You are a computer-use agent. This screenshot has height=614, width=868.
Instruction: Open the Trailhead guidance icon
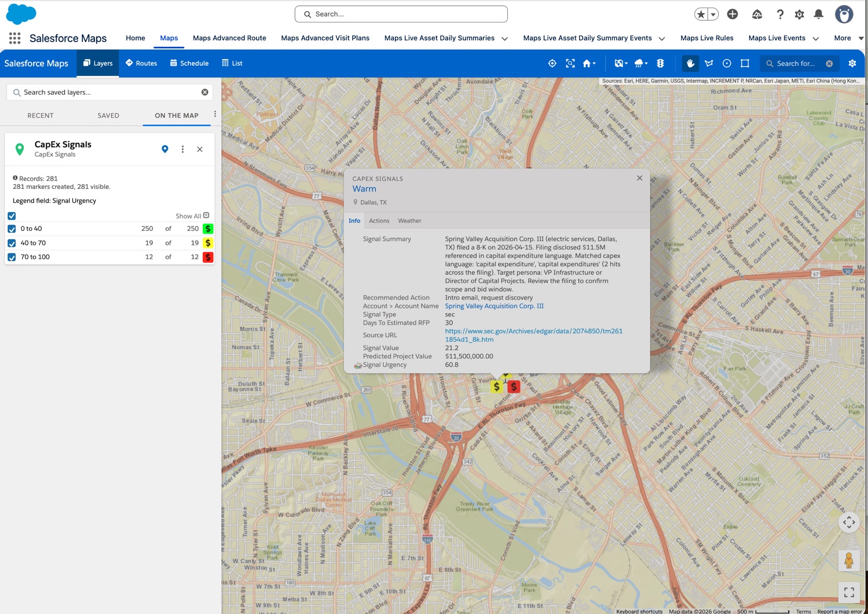pos(757,15)
